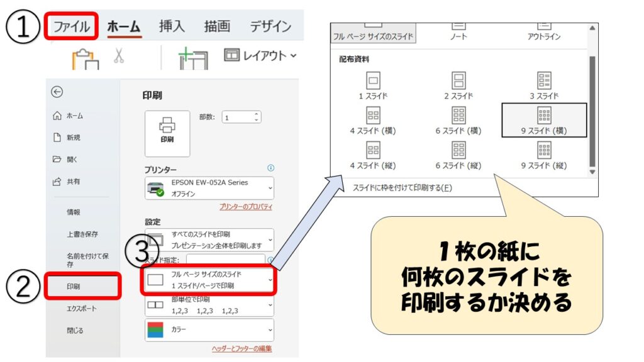Switch to the ホーム ribbon tab

[124, 26]
